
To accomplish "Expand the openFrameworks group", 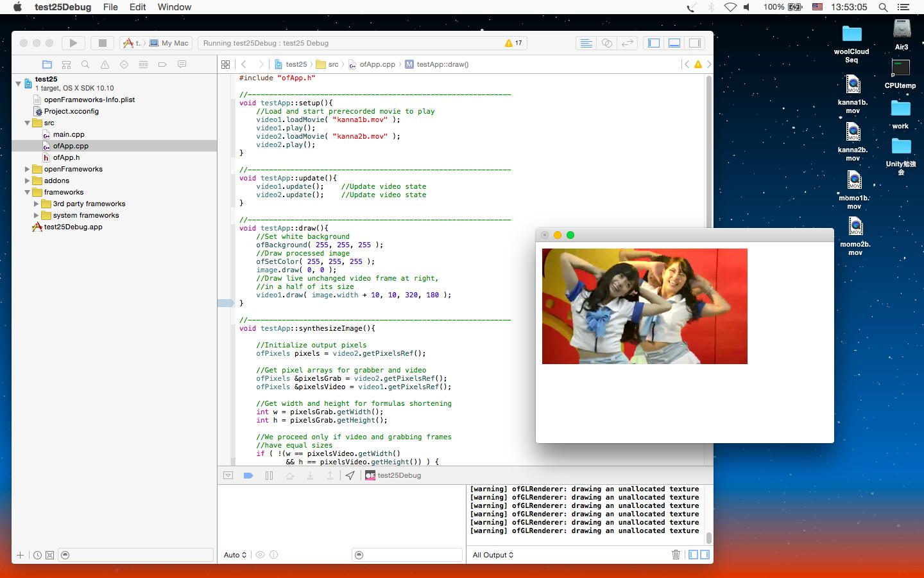I will click(28, 169).
